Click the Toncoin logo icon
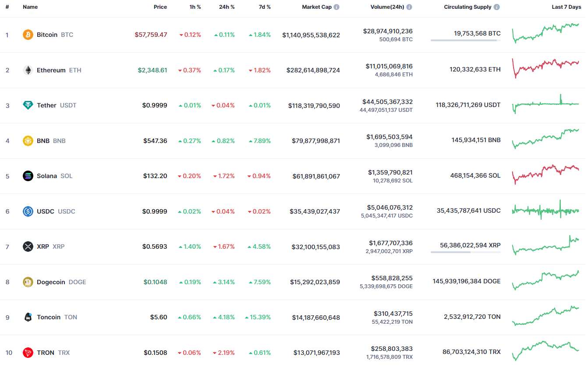Viewport: 588px width, 368px height. 28,317
